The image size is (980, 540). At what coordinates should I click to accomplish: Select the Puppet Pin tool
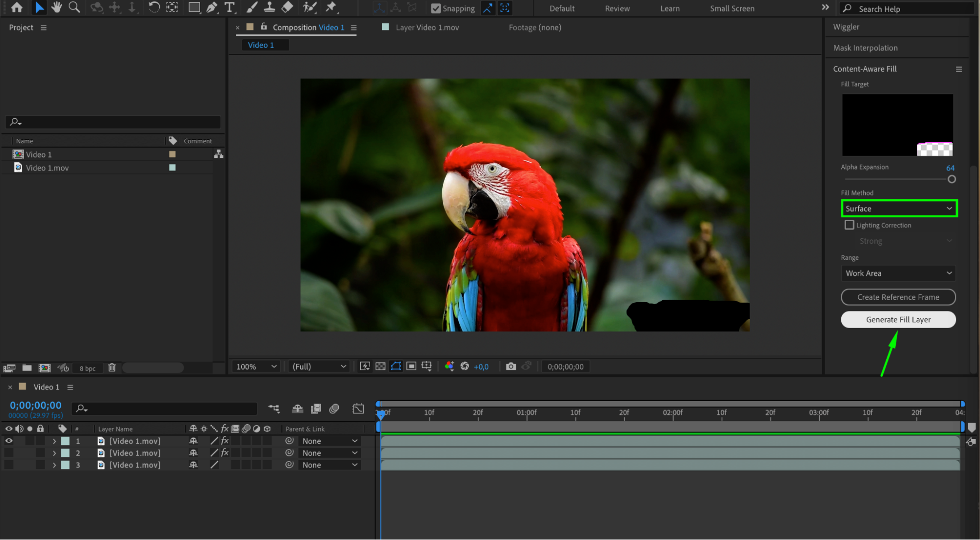pos(331,7)
